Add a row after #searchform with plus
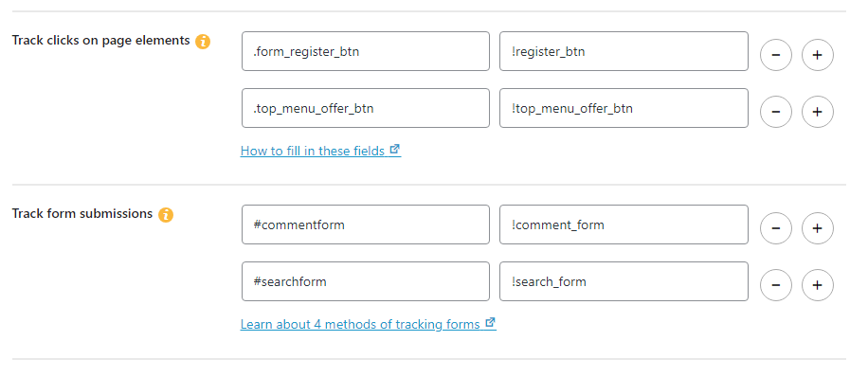This screenshot has width=868, height=377. pos(818,285)
